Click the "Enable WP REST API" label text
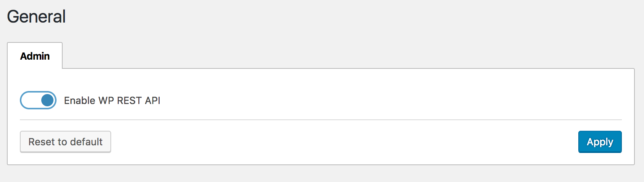The width and height of the screenshot is (644, 182). pos(112,101)
